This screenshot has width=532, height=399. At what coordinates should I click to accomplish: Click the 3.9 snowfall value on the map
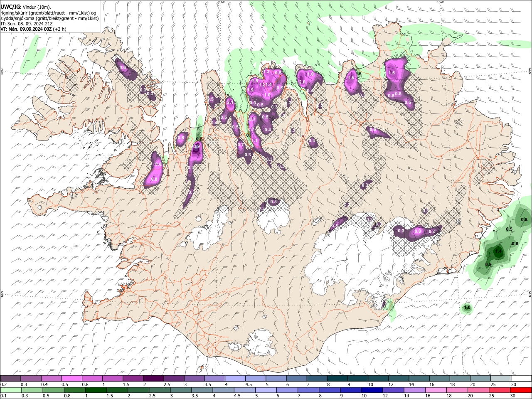197,147
